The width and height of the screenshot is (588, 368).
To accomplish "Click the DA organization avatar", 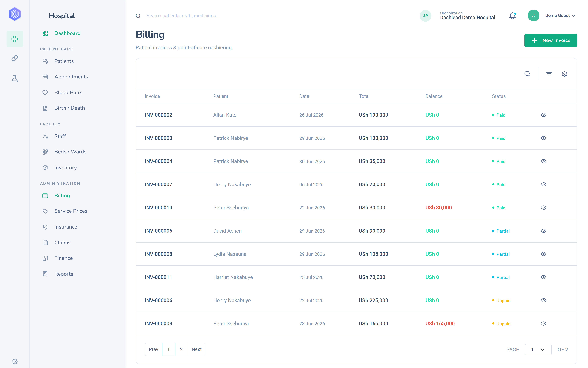I will point(425,16).
